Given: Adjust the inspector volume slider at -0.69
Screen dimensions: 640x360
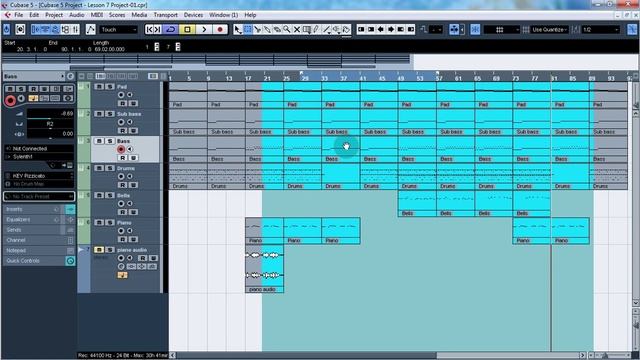Looking at the screenshot, I should [50, 115].
